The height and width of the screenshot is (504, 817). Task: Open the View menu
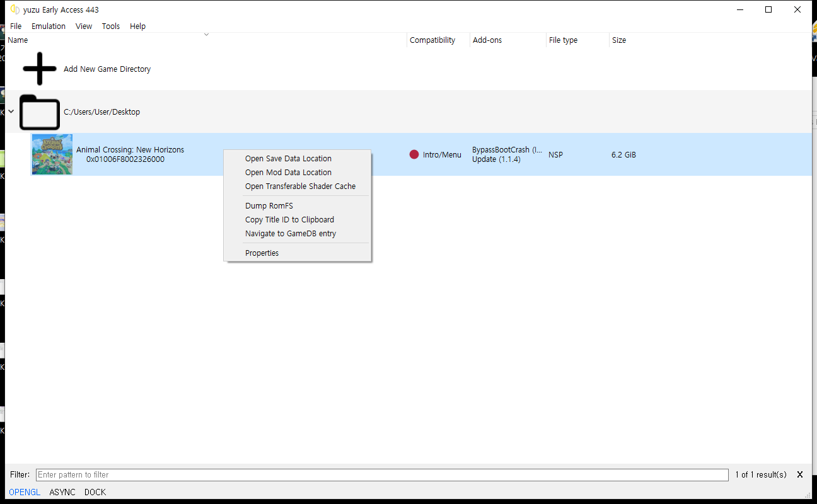point(84,26)
